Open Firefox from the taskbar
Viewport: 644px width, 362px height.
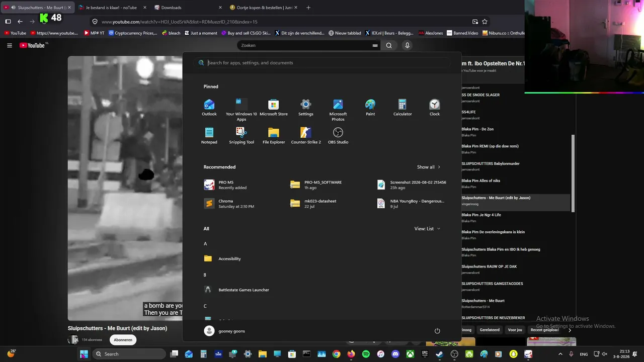[351, 354]
